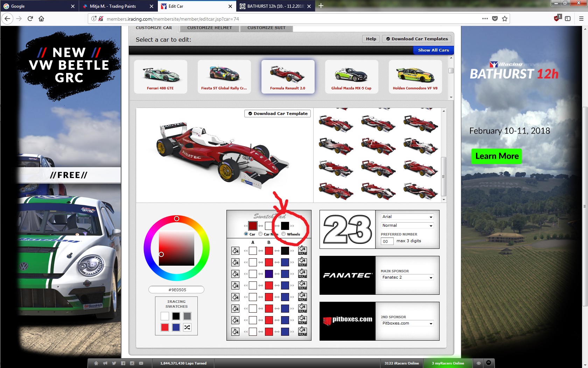Open iRacing YouTube icon in footer

point(141,363)
